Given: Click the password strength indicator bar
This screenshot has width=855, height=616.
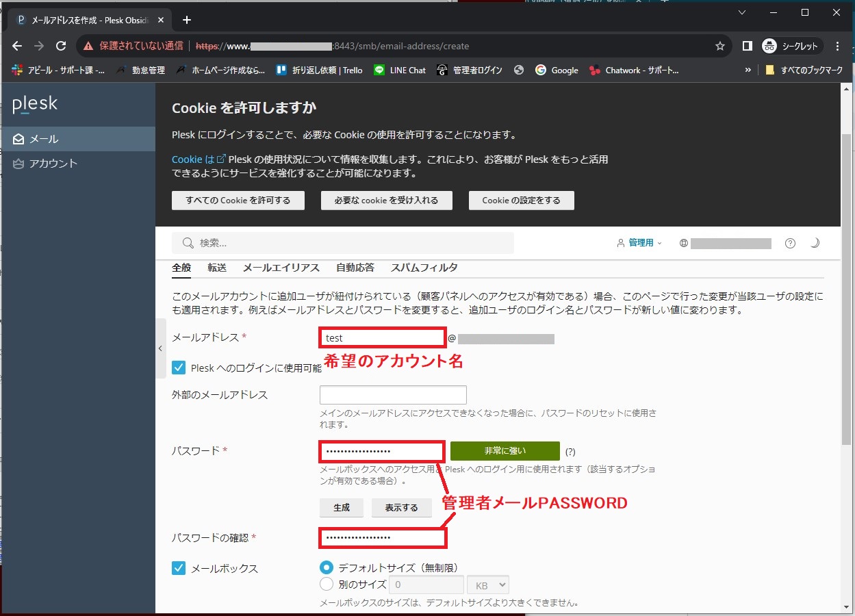Looking at the screenshot, I should tap(505, 451).
